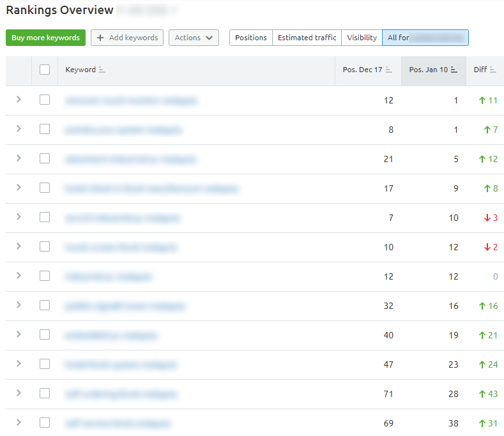Viewport: 504px width, 436px height.
Task: Check the row with Dec 17 position 17
Action: pyautogui.click(x=45, y=188)
